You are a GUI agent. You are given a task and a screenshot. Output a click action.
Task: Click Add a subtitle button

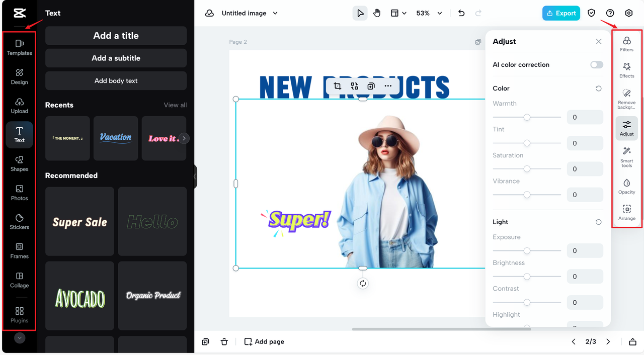tap(116, 58)
